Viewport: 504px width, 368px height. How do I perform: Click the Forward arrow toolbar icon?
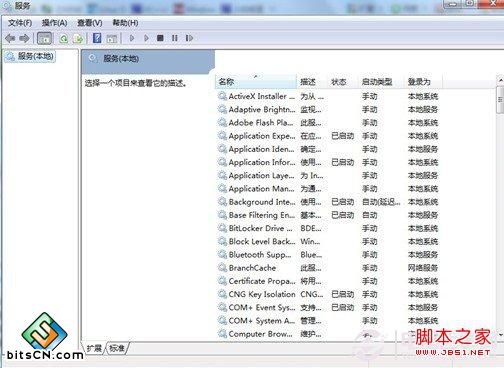[x=24, y=38]
